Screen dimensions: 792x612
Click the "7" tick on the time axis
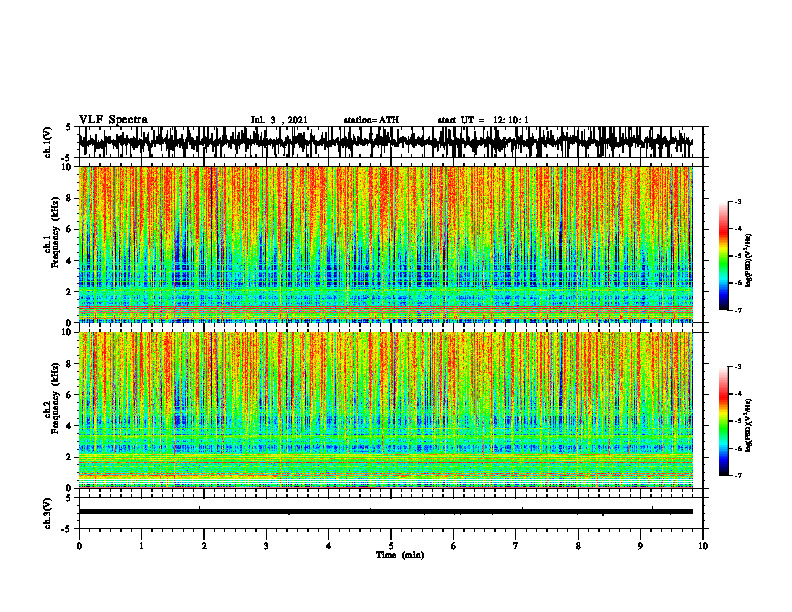[516, 546]
